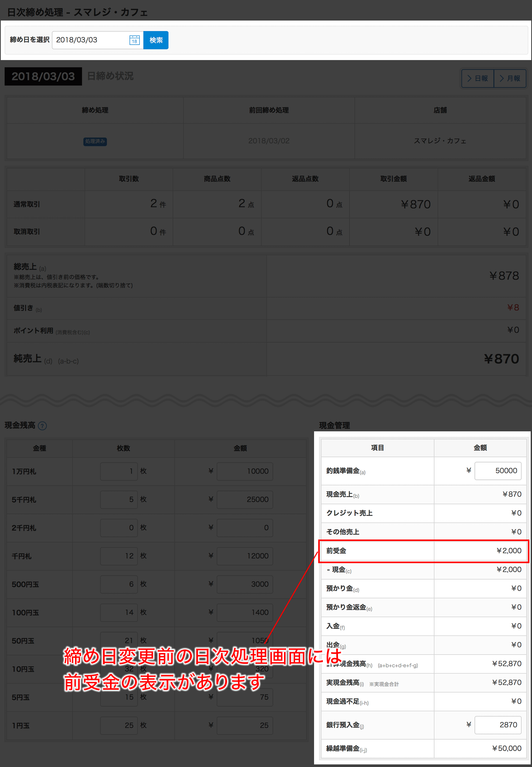Click the 1万円札 count field
Screen dimensions: 532x767
coord(119,471)
